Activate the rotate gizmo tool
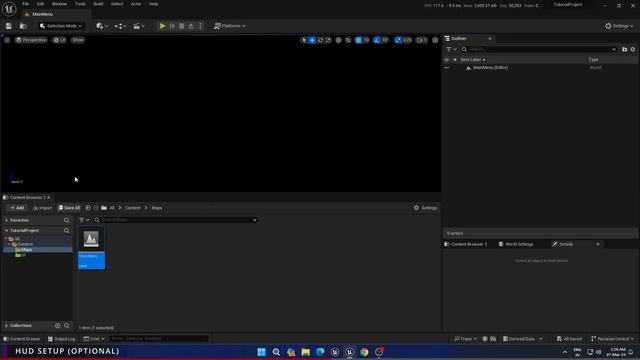 point(320,40)
